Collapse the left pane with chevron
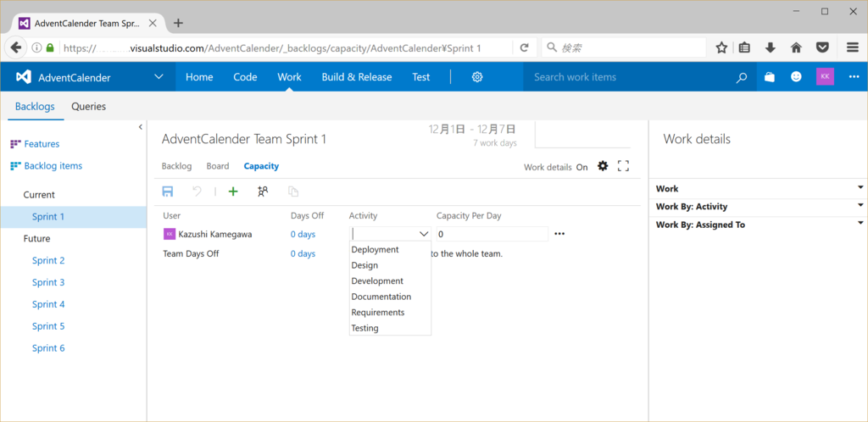This screenshot has width=868, height=422. 141,127
